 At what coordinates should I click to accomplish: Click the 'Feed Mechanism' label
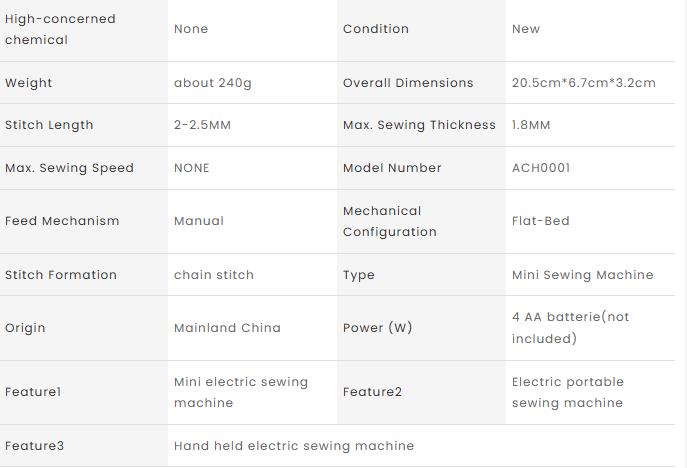coord(62,221)
